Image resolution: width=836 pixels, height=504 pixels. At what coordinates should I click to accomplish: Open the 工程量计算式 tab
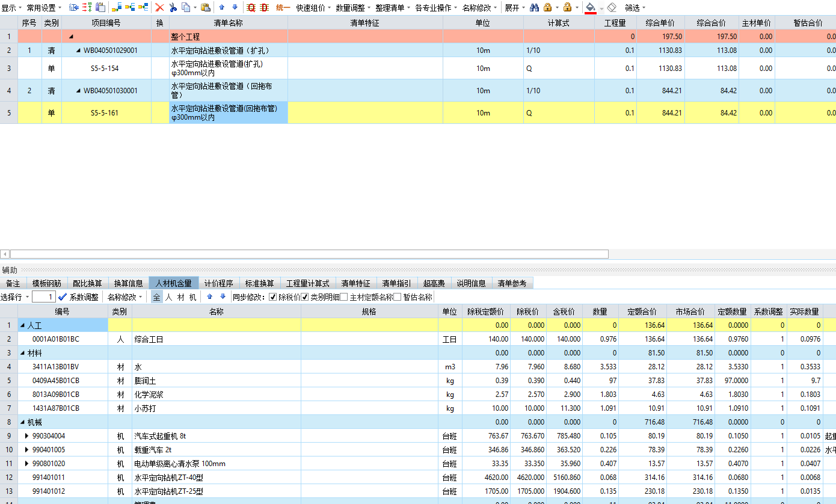307,283
